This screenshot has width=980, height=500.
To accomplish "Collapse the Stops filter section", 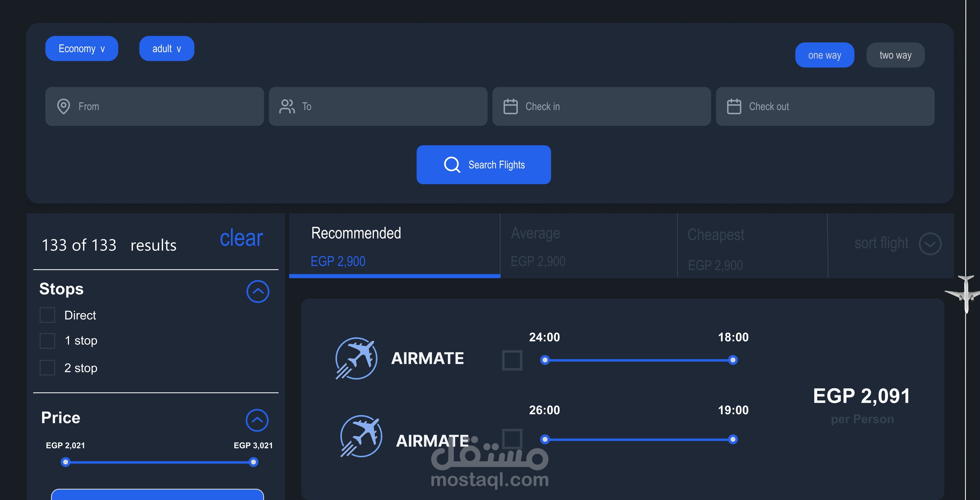I will click(x=258, y=291).
